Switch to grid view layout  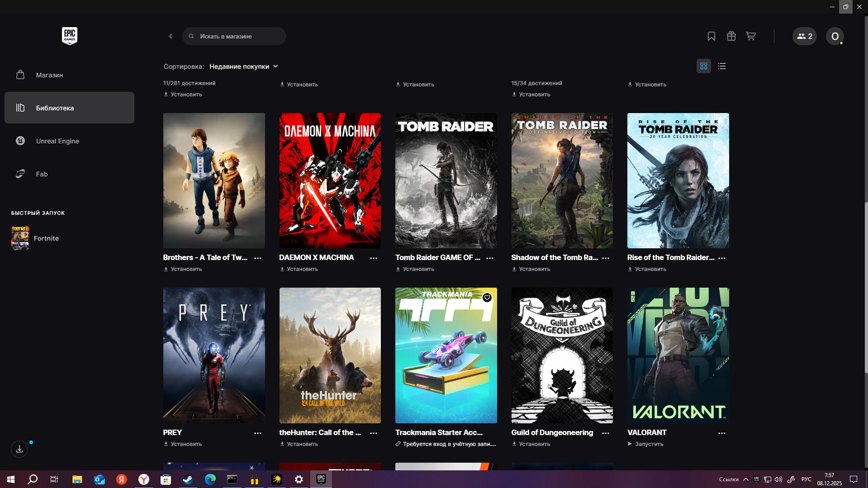pyautogui.click(x=703, y=66)
